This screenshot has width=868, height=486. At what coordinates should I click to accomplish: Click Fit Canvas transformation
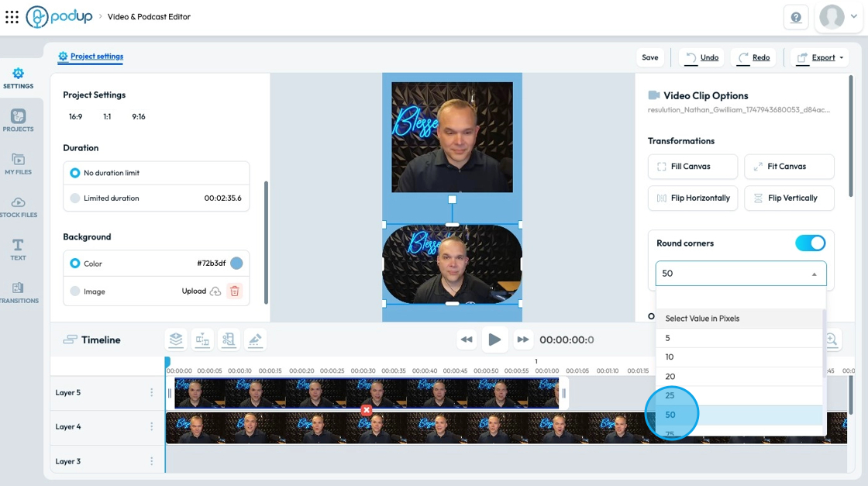coord(789,167)
